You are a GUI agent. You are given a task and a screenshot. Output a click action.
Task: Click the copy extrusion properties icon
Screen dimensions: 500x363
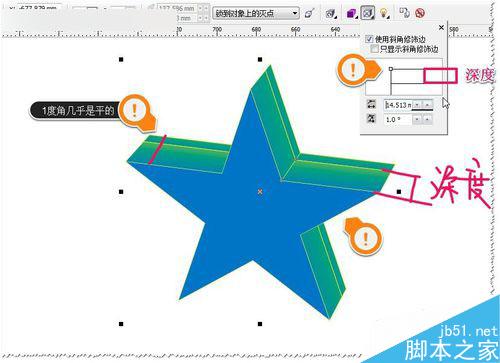point(404,13)
